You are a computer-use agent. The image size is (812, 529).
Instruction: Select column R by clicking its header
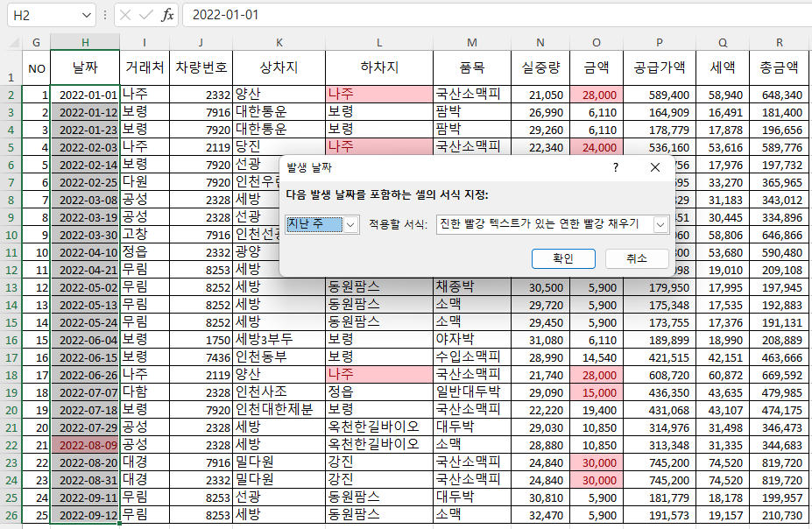(780, 41)
